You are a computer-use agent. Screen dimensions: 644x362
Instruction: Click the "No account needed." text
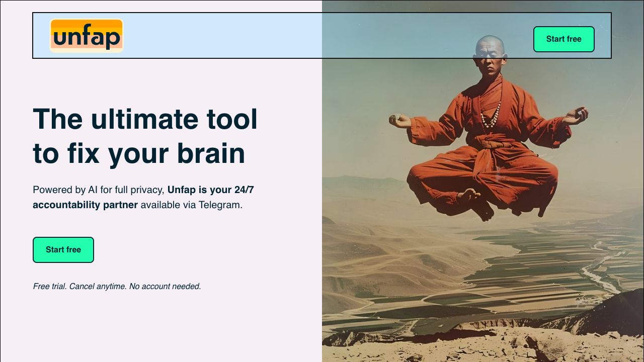165,287
